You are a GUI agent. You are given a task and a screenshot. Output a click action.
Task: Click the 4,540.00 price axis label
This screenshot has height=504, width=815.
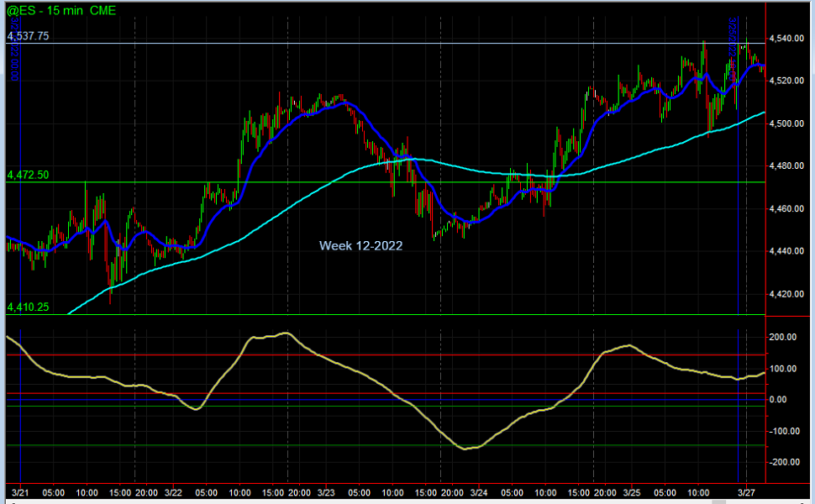coord(786,39)
